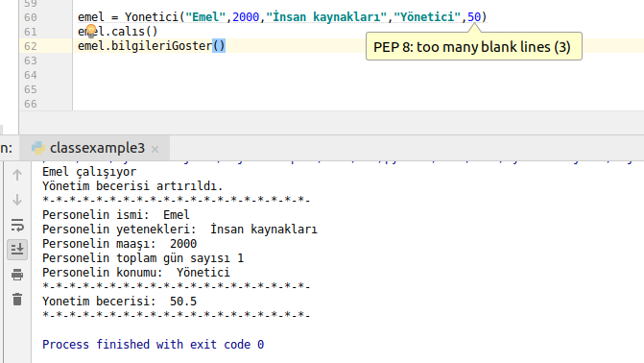The width and height of the screenshot is (644, 363).
Task: Clear console with the trash icon
Action: tap(17, 300)
